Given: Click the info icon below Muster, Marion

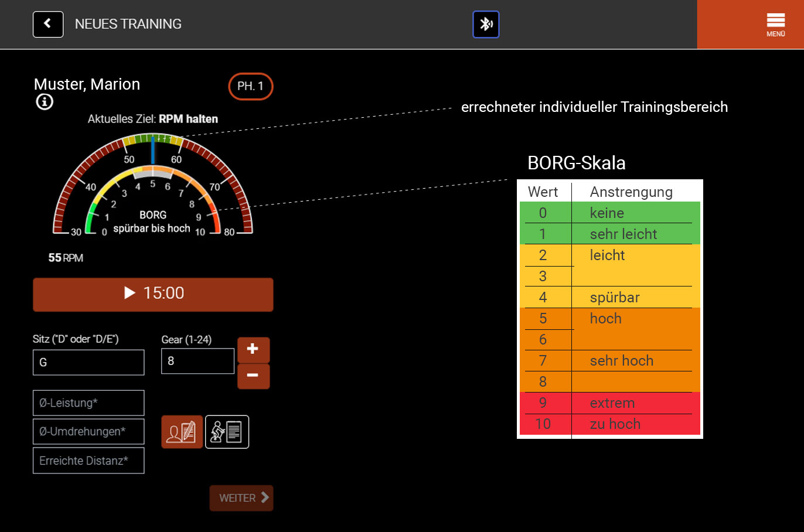Looking at the screenshot, I should (x=45, y=102).
